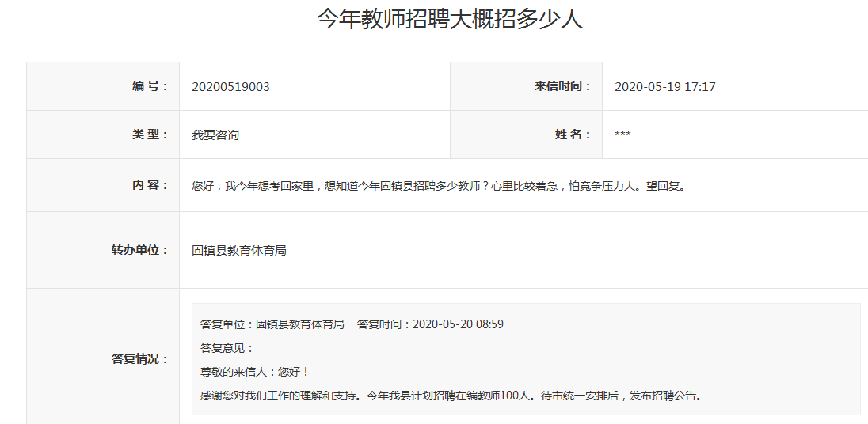Click the 转办单位 field label
The height and width of the screenshot is (424, 868).
(x=139, y=250)
